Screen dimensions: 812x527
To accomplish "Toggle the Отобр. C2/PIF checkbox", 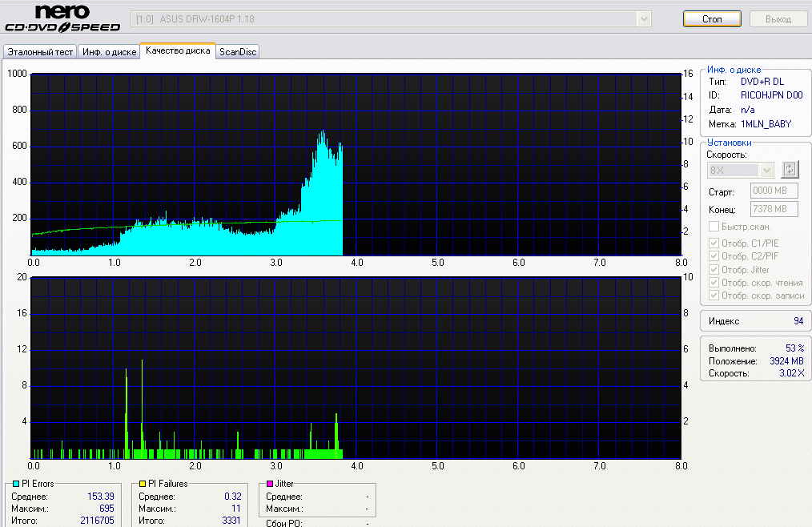I will click(714, 256).
